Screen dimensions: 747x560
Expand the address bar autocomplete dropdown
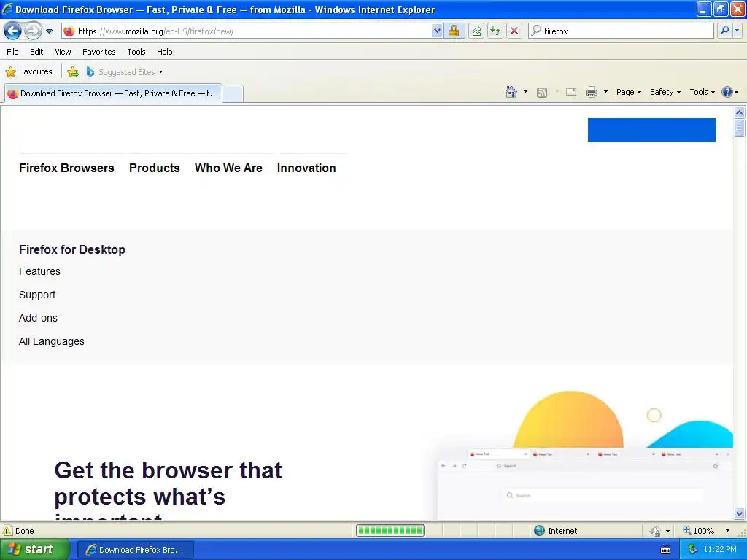437,31
